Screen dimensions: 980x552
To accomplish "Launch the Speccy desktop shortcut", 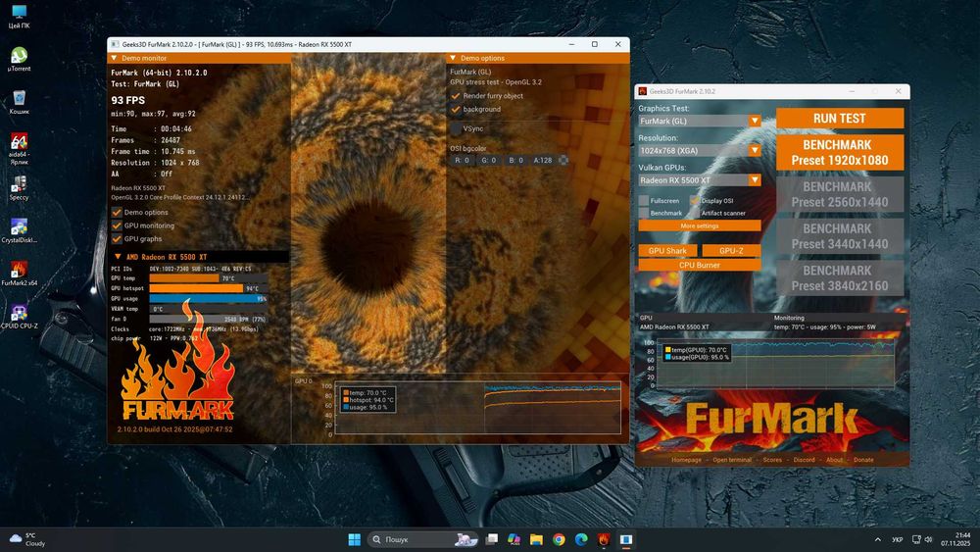I will tap(19, 187).
